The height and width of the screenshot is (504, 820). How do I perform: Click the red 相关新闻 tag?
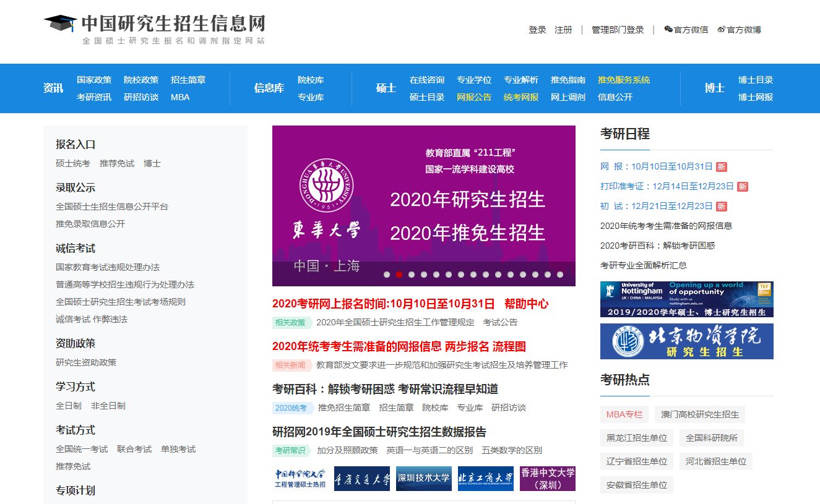tap(291, 365)
